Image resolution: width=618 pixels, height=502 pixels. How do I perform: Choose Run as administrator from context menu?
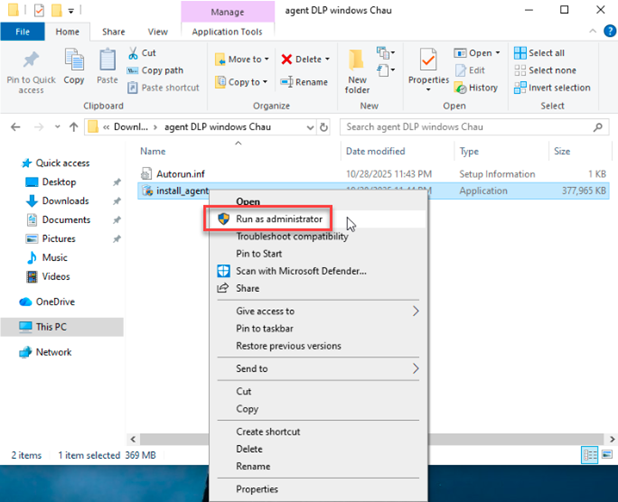coord(278,218)
